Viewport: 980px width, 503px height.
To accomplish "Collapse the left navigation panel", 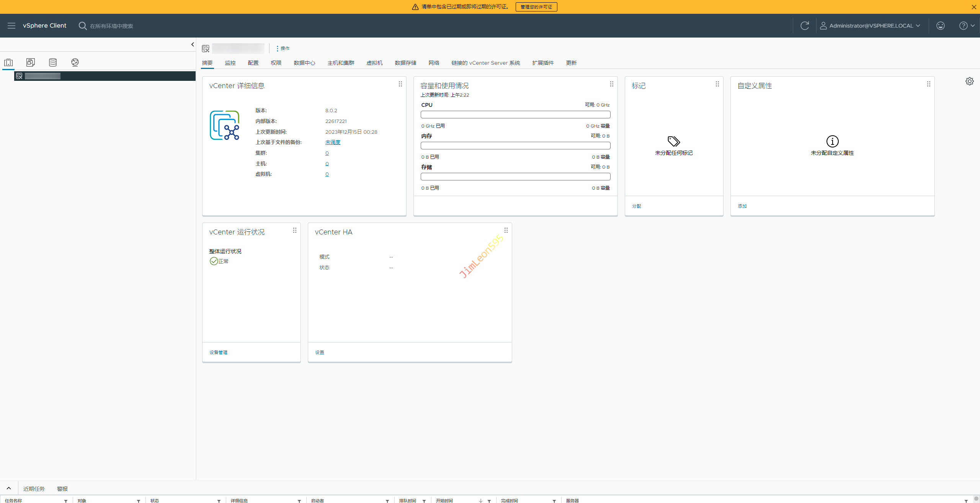I will (193, 44).
